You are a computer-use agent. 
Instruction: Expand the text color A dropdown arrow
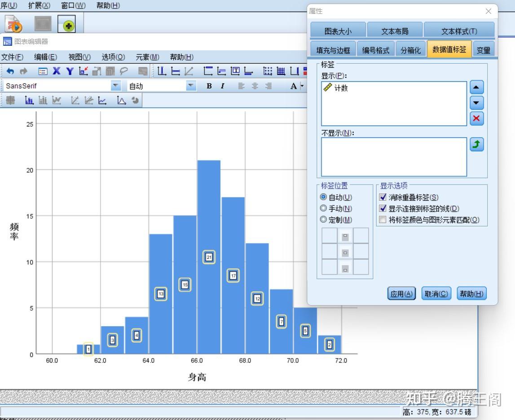click(x=302, y=86)
